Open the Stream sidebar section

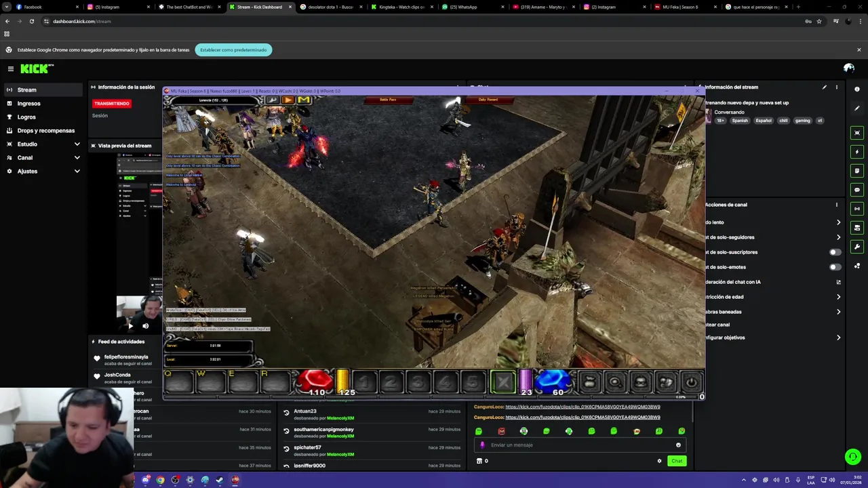tap(42, 89)
